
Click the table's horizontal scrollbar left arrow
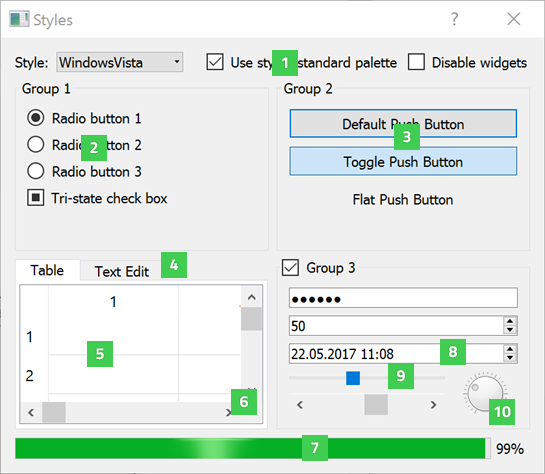click(x=31, y=412)
